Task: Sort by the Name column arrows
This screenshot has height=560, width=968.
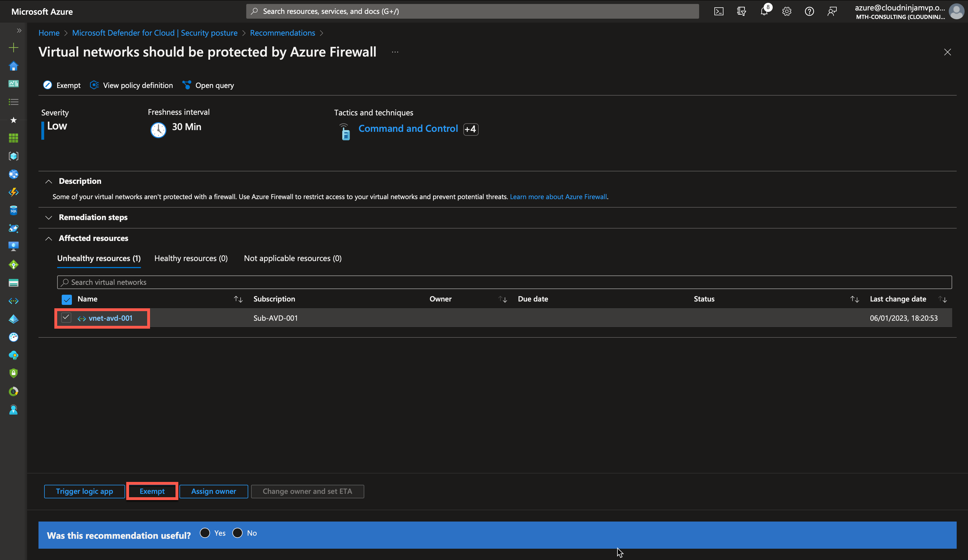Action: [238, 299]
